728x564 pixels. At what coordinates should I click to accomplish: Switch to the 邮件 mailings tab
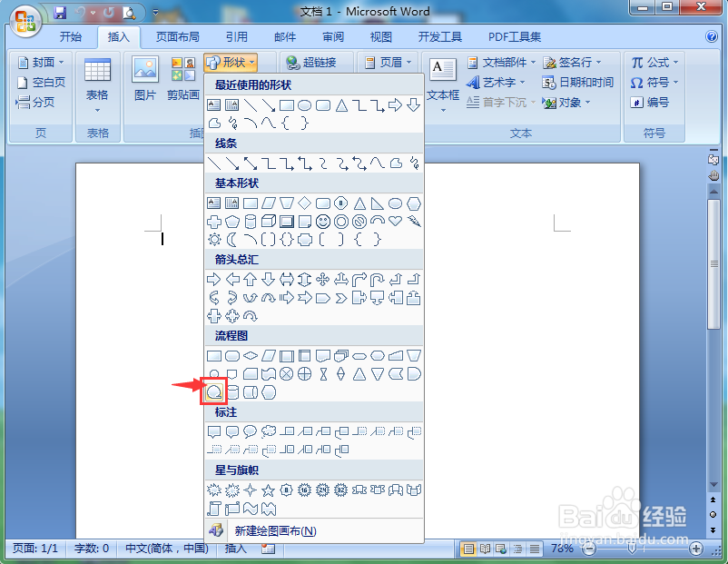(285, 36)
